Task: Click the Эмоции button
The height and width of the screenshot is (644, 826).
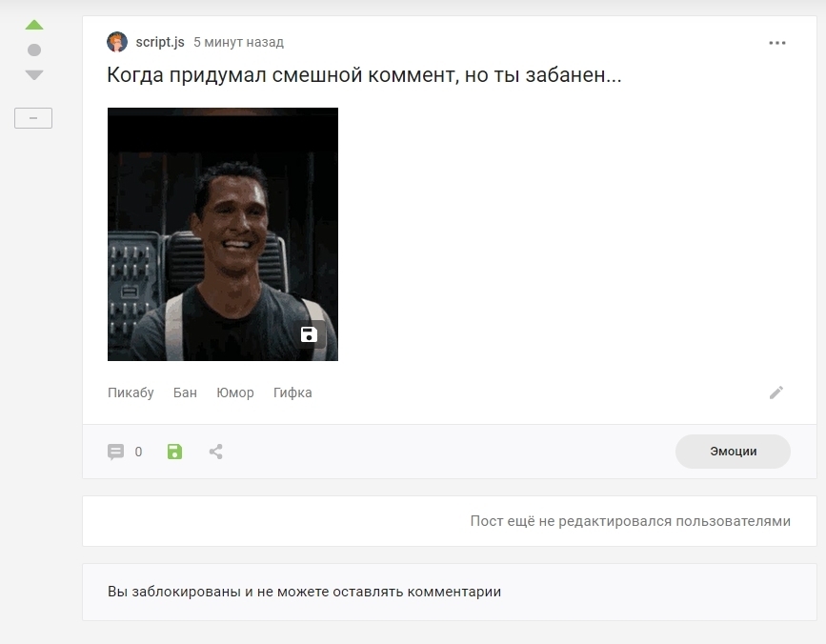Action: tap(733, 452)
